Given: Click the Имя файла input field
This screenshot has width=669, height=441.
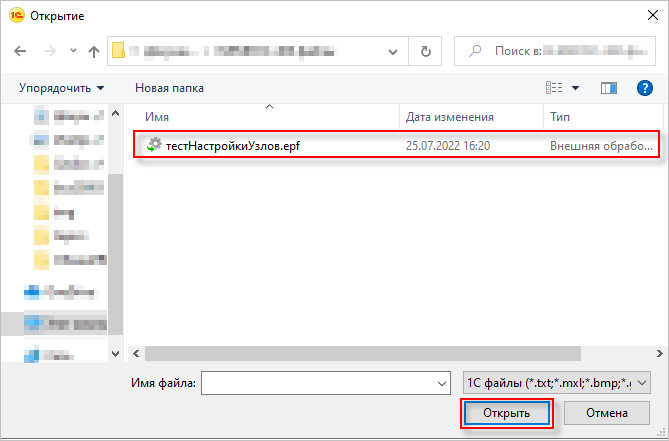Looking at the screenshot, I should pyautogui.click(x=318, y=382).
